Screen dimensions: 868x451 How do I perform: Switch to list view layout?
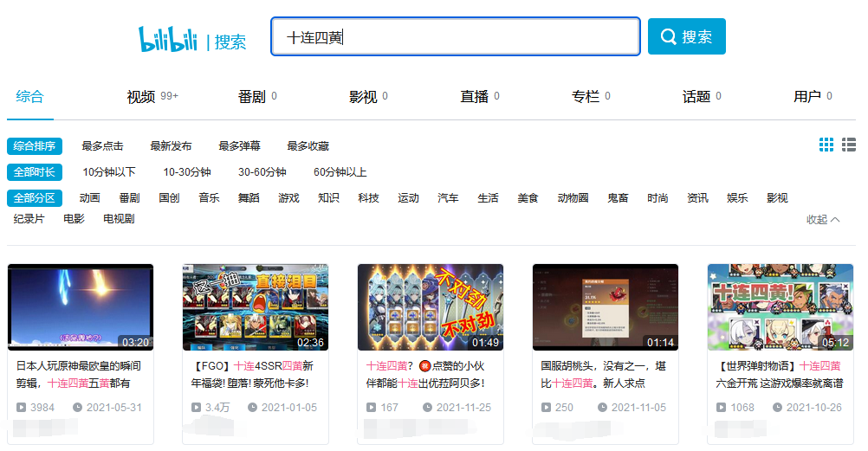[x=849, y=145]
